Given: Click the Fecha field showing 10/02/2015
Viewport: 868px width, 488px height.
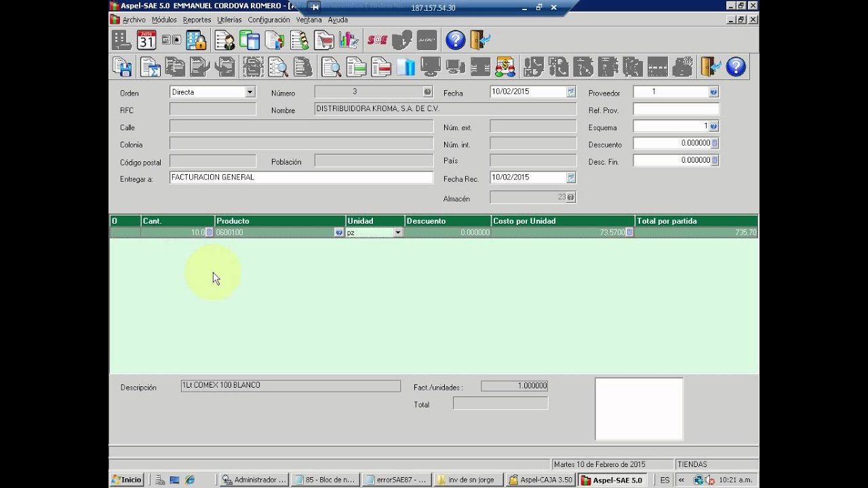Looking at the screenshot, I should coord(528,91).
